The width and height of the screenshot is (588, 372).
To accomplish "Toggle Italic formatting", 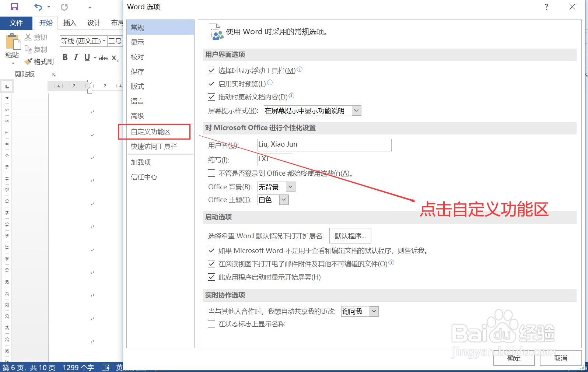I will (76, 57).
